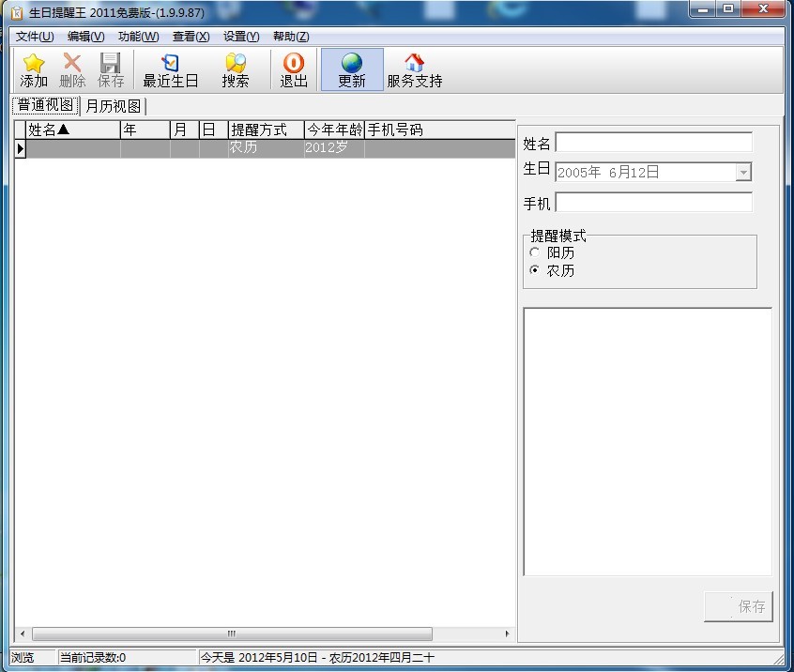
Task: Click the 保存 button in right panel
Action: click(739, 606)
